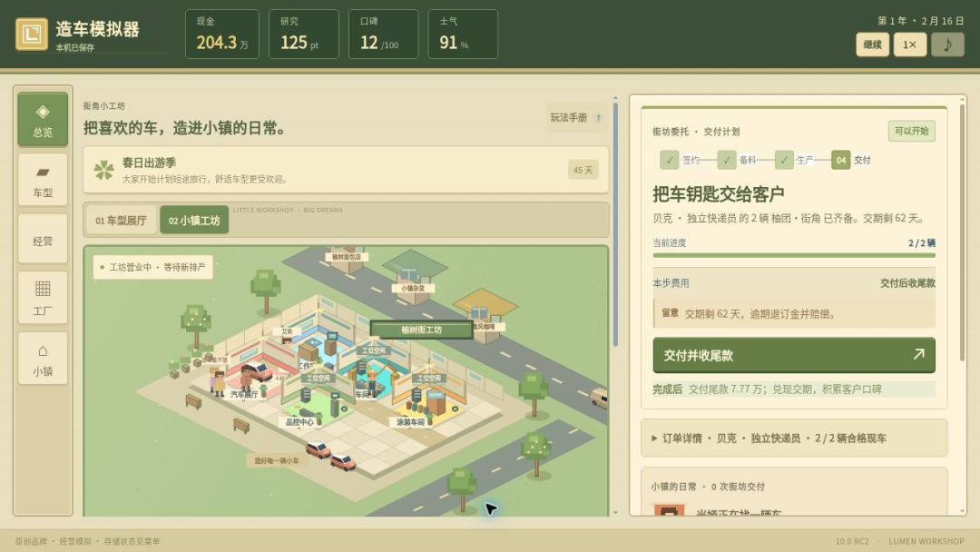Click the 造好每一辆小车 ground label
The height and width of the screenshot is (552, 980).
pyautogui.click(x=276, y=460)
